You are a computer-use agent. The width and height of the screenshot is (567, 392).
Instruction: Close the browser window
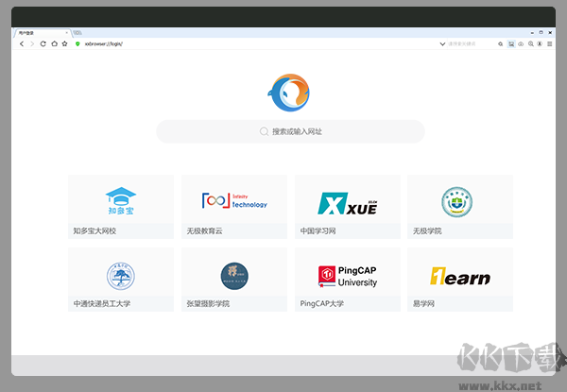tap(550, 32)
